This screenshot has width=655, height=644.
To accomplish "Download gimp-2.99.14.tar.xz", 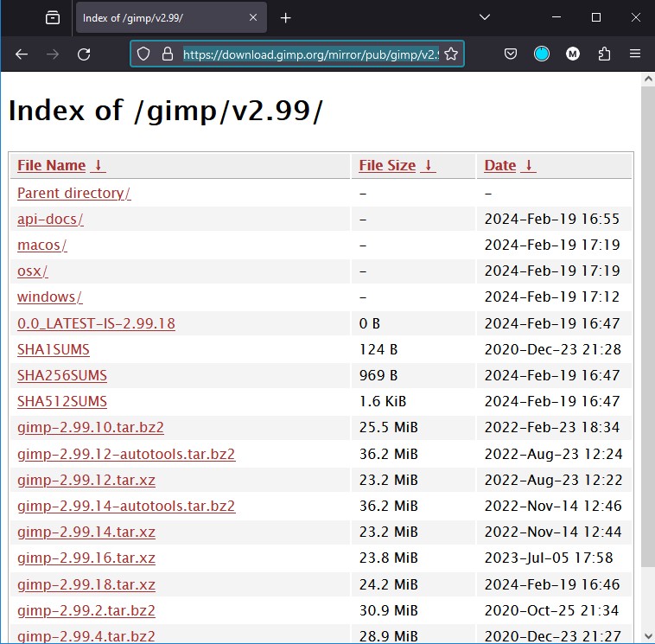I will pos(86,532).
